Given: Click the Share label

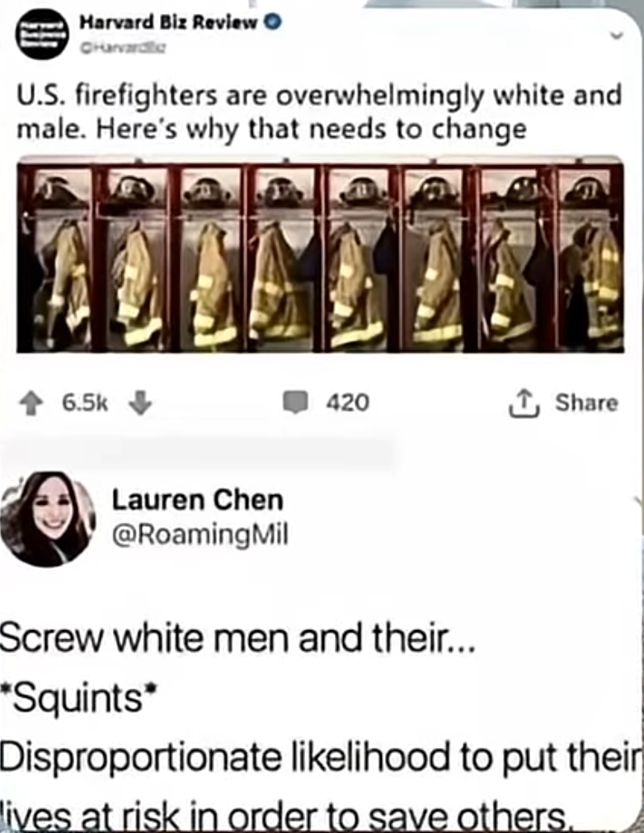Looking at the screenshot, I should [586, 402].
